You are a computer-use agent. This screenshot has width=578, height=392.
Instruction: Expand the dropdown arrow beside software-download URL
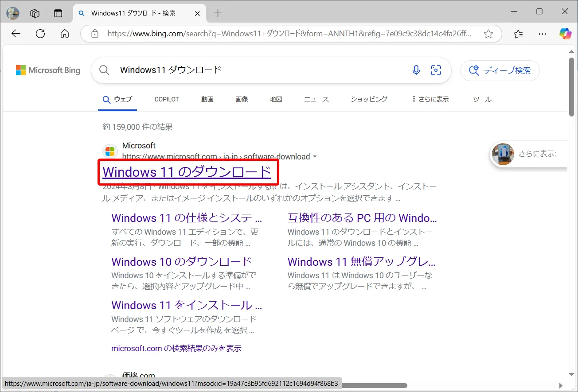click(x=315, y=157)
